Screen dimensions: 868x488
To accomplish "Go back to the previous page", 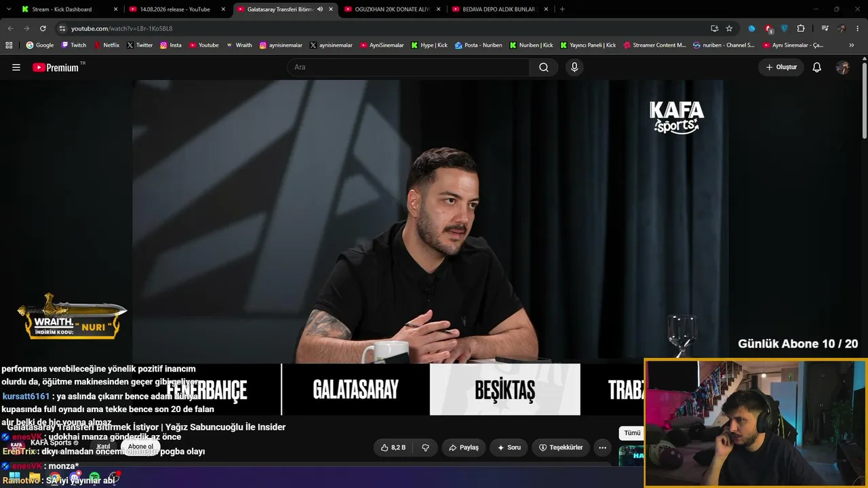I will (10, 28).
